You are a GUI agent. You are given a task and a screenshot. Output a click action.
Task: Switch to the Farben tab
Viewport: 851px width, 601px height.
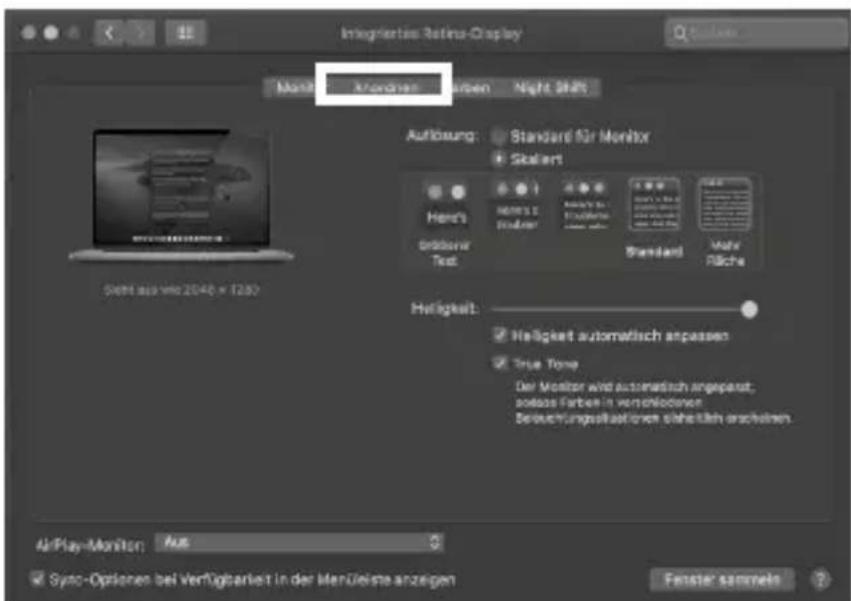(471, 87)
